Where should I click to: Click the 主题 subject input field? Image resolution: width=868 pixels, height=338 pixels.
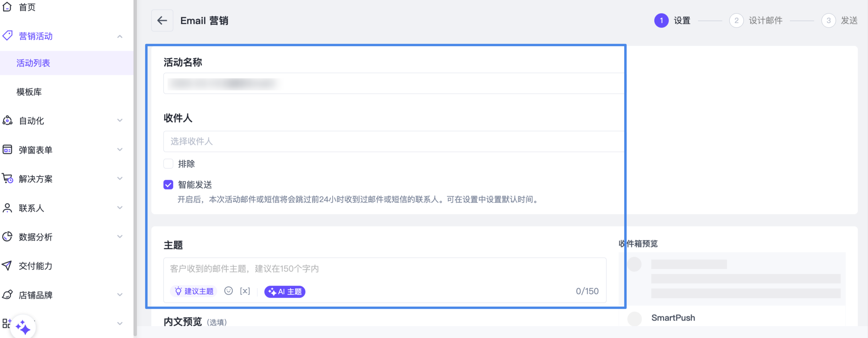pyautogui.click(x=384, y=269)
